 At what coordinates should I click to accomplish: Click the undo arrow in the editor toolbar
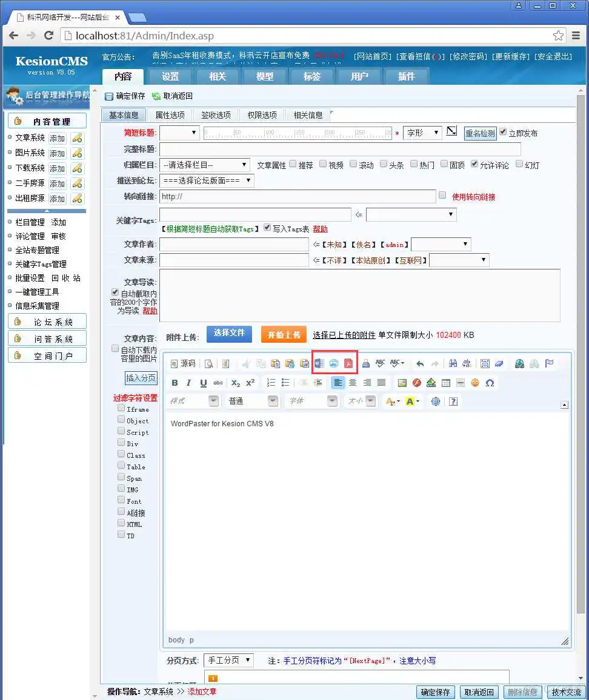click(421, 362)
